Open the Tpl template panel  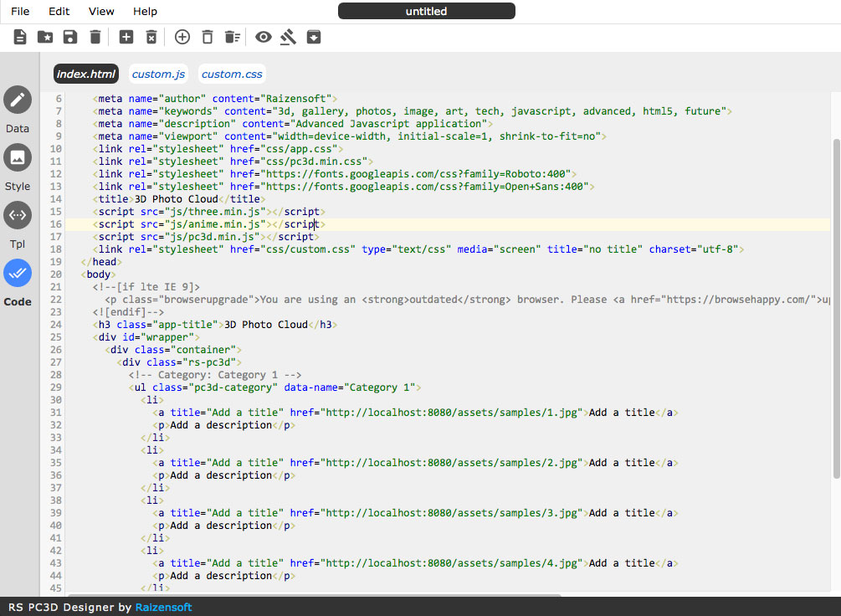(x=18, y=215)
